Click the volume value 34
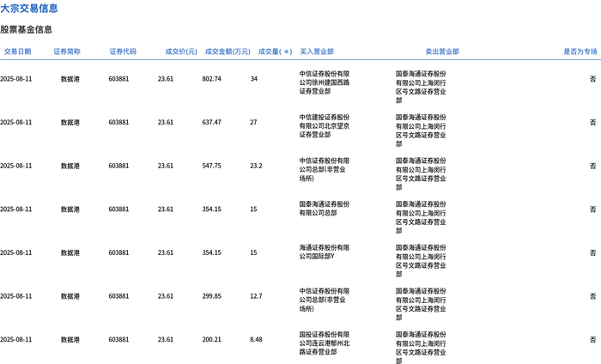The image size is (601, 364). tap(254, 79)
